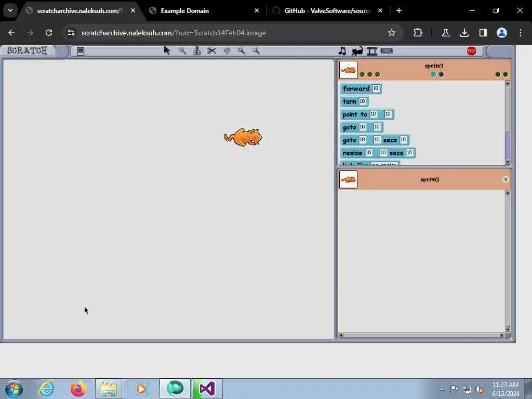Click the goto block without secs
Screen dimensions: 532x399
362,127
